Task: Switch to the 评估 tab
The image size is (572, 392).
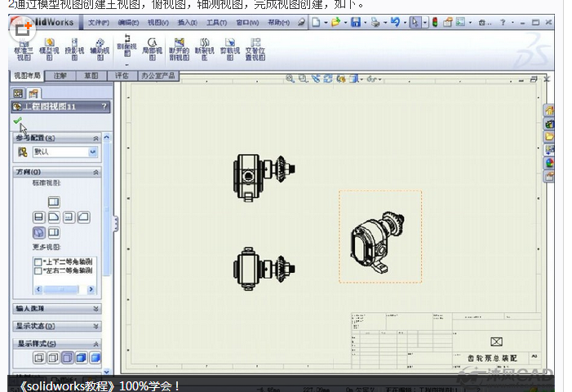Action: tap(122, 76)
